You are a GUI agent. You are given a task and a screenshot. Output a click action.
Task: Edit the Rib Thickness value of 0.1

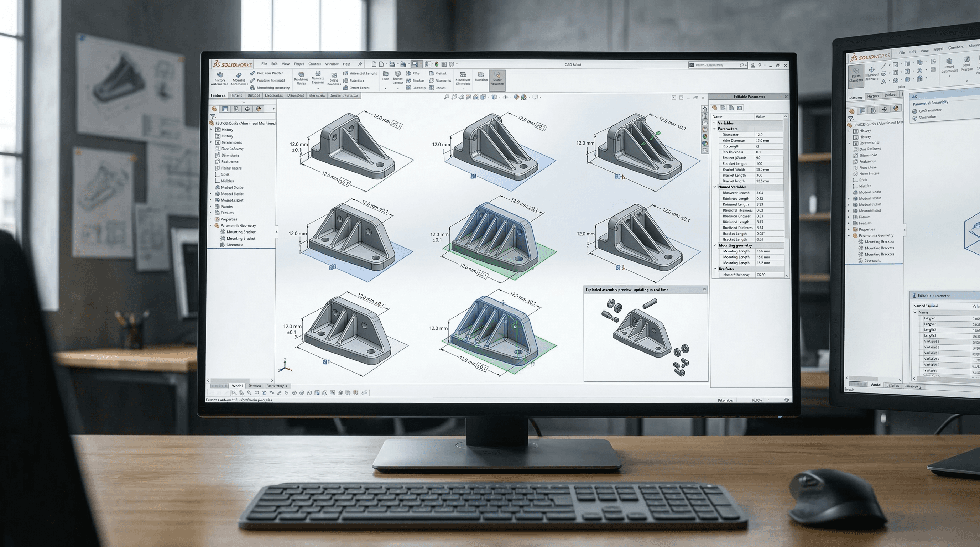[x=759, y=152]
